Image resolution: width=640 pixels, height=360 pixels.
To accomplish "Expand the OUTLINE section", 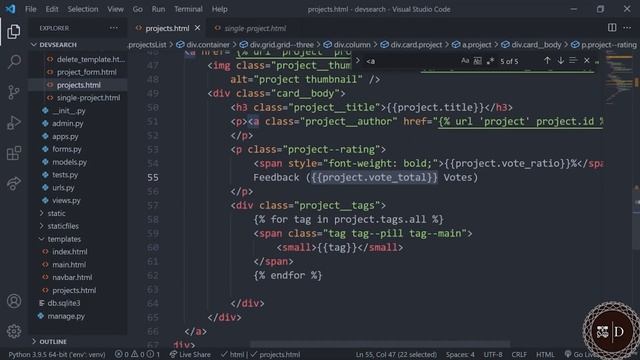I will point(53,342).
